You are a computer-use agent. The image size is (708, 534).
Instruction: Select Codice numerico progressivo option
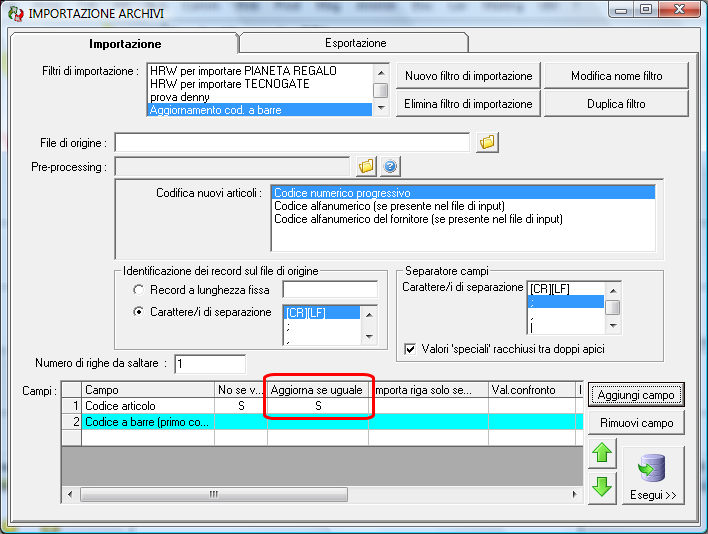(x=463, y=193)
